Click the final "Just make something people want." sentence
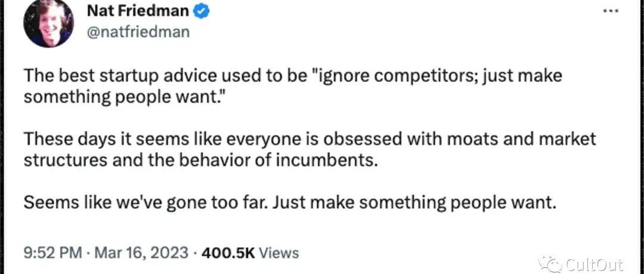This screenshot has height=274, width=644. tap(414, 203)
